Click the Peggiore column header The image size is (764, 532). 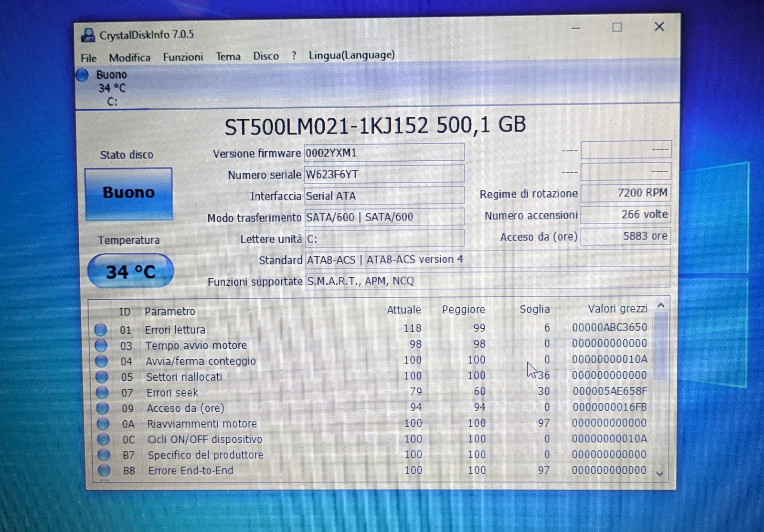(463, 309)
